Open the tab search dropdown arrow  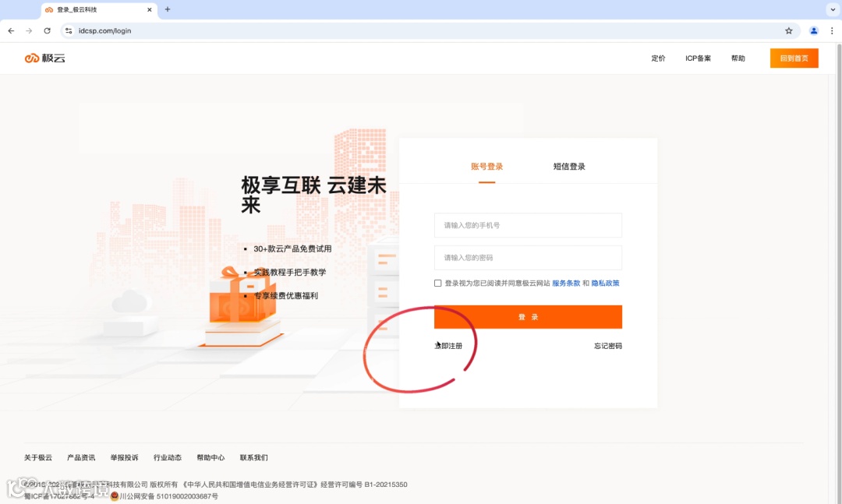click(833, 9)
